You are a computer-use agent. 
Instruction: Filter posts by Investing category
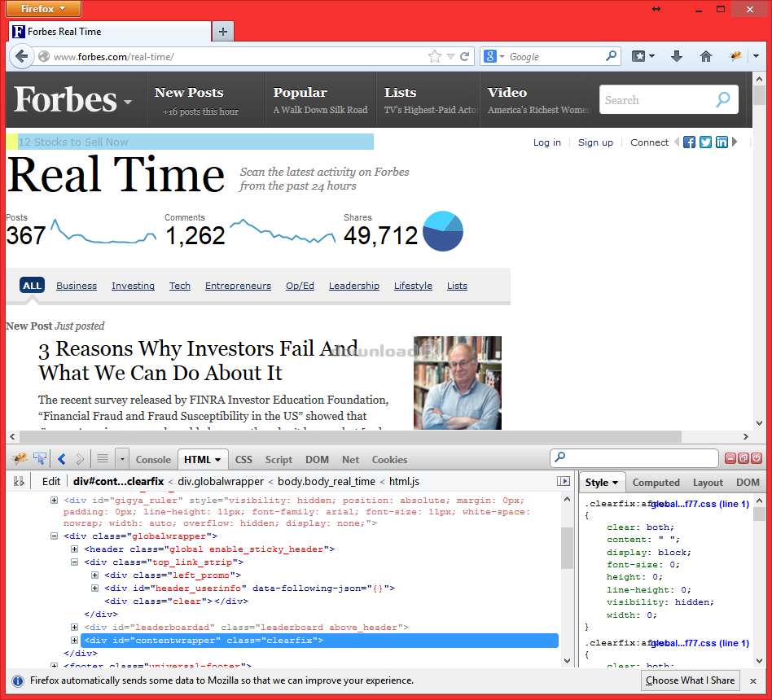coord(133,286)
